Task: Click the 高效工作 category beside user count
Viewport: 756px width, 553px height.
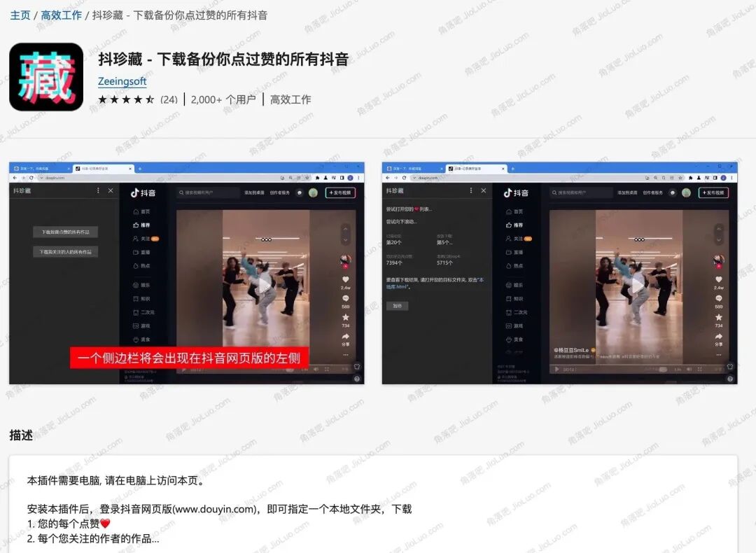Action: click(x=290, y=100)
